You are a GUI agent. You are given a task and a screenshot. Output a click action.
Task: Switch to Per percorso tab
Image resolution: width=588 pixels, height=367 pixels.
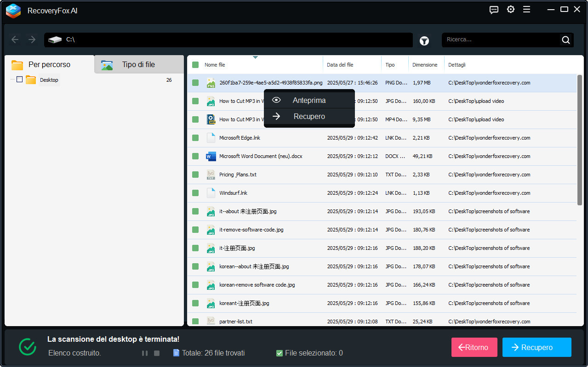tap(50, 65)
